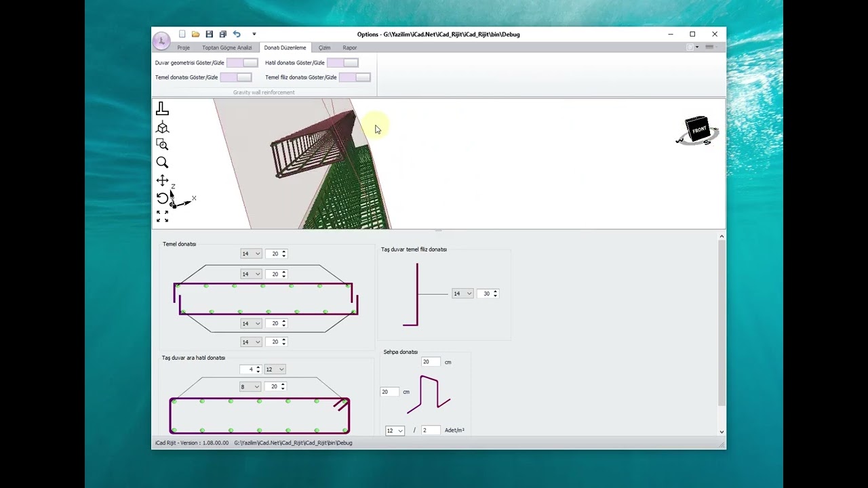Click the Save All icon
Image resolution: width=868 pixels, height=488 pixels.
222,34
